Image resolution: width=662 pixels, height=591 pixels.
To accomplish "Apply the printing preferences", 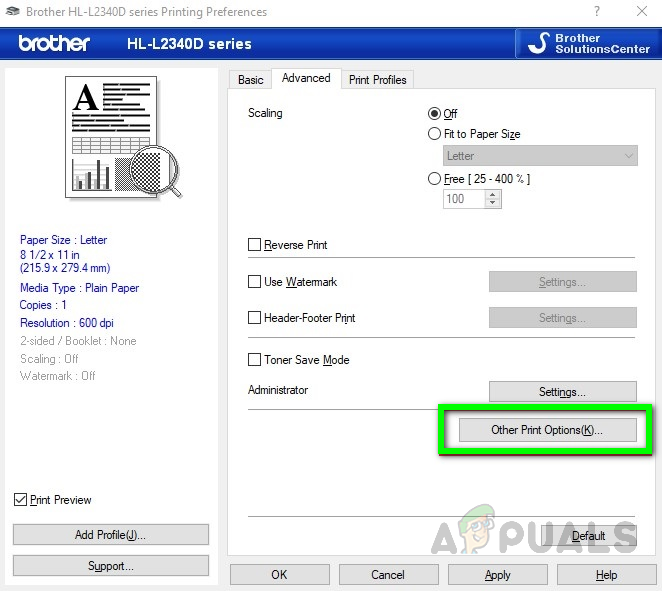I will 498,575.
